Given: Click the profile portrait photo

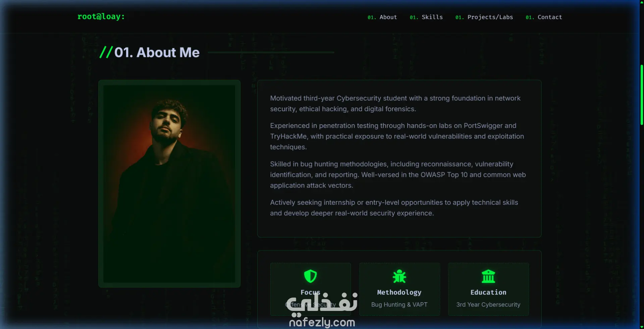Looking at the screenshot, I should [x=169, y=184].
